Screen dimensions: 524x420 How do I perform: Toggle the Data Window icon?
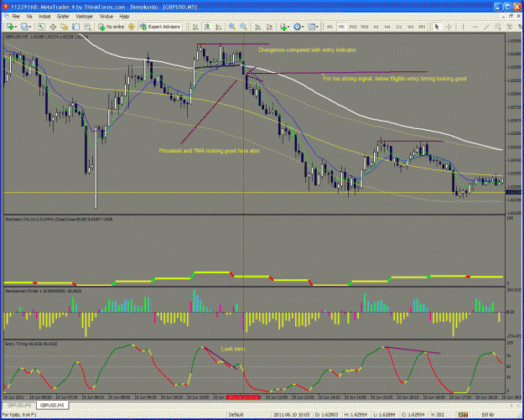point(53,27)
